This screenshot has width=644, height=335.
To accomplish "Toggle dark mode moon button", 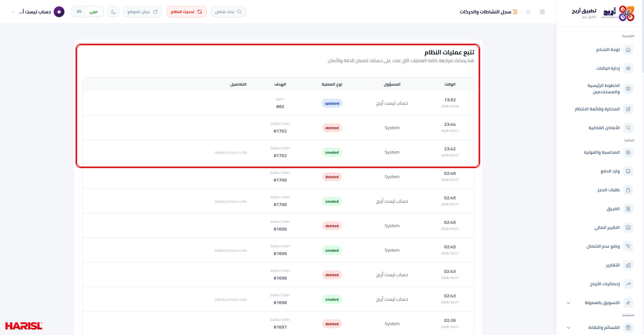I will point(113,12).
